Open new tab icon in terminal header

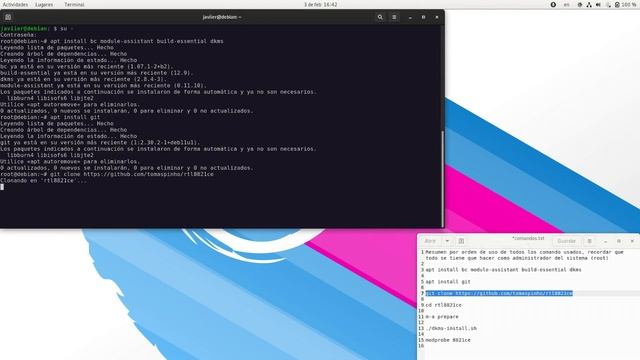click(x=8, y=17)
